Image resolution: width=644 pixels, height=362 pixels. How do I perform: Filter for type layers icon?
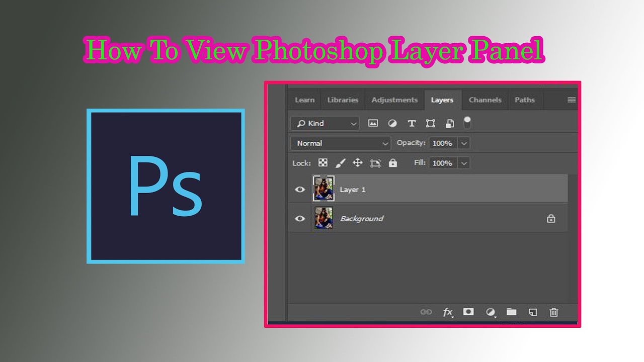(412, 123)
